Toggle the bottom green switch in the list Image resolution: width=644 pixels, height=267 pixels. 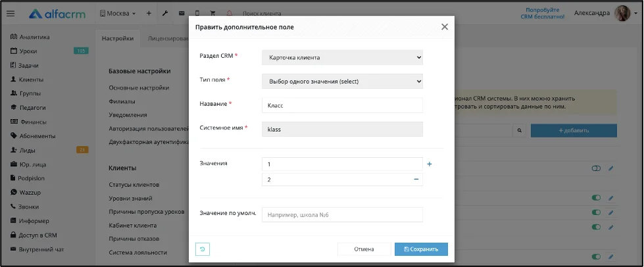596,256
